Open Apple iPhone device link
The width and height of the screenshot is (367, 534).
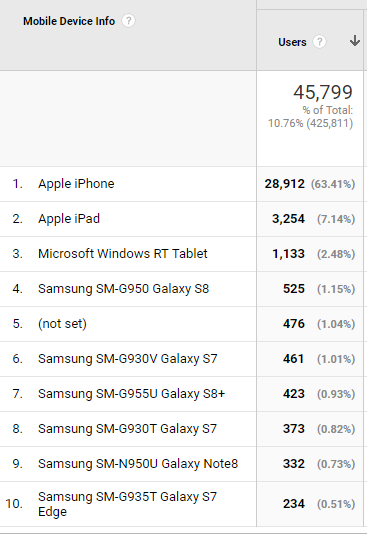tap(76, 184)
